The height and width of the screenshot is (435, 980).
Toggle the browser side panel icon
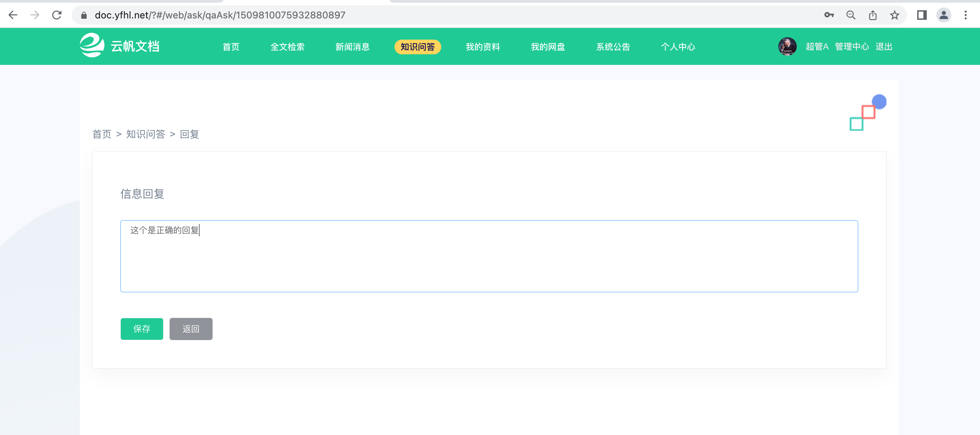(921, 15)
